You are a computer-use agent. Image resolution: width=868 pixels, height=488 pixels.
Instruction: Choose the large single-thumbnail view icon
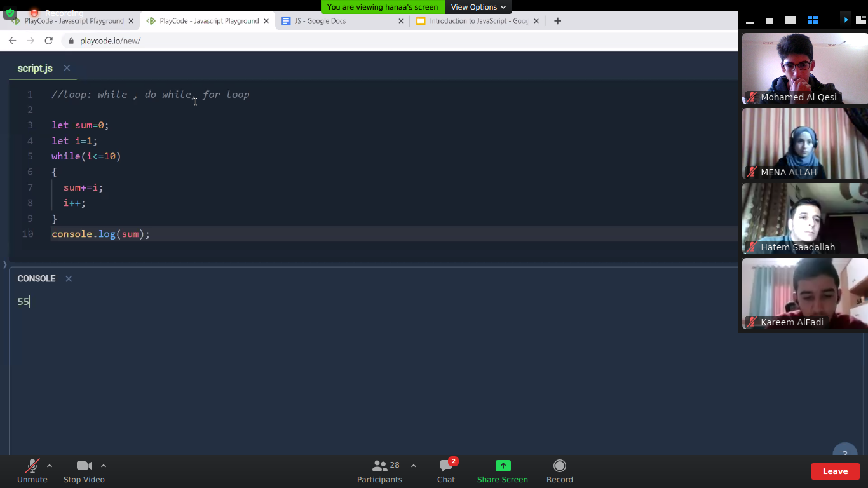point(790,20)
